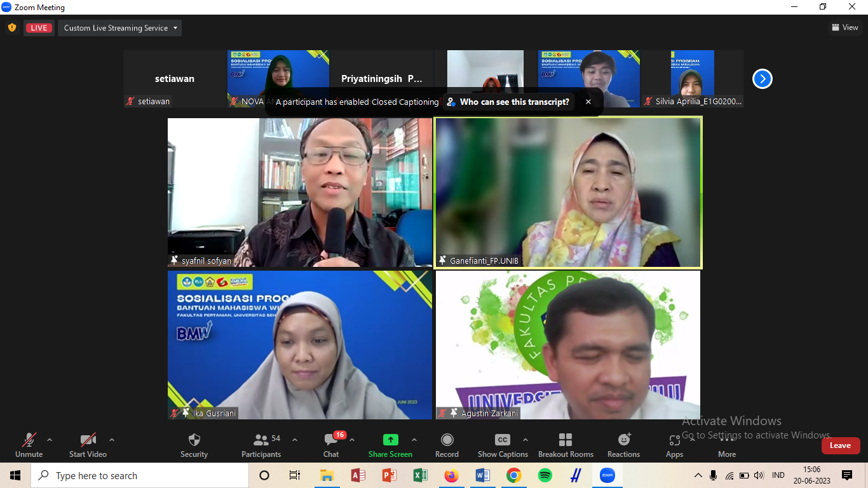Open the Reactions menu
Image resolution: width=868 pixels, height=488 pixels.
(623, 445)
